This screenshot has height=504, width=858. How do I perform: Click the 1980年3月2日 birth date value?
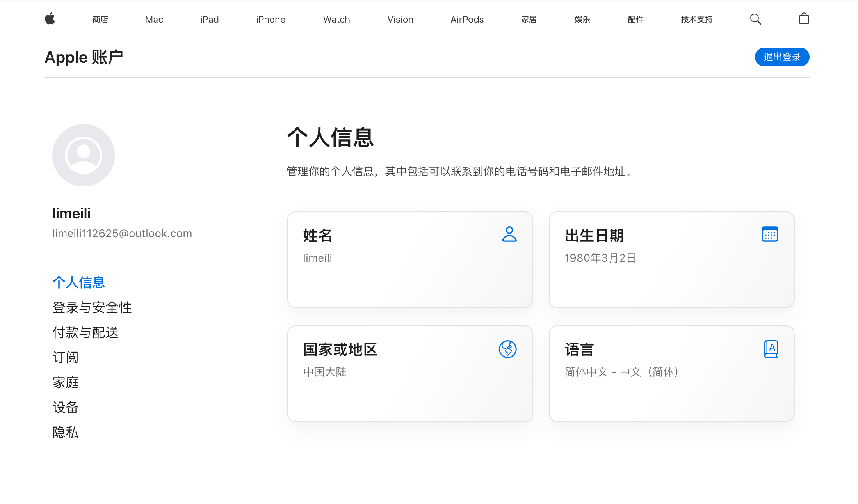pos(600,258)
